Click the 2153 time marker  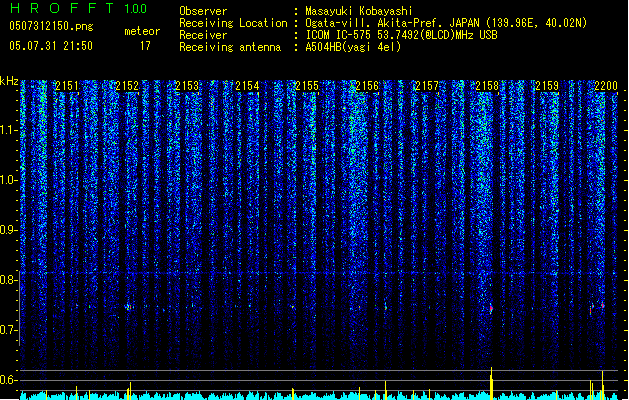tap(187, 86)
